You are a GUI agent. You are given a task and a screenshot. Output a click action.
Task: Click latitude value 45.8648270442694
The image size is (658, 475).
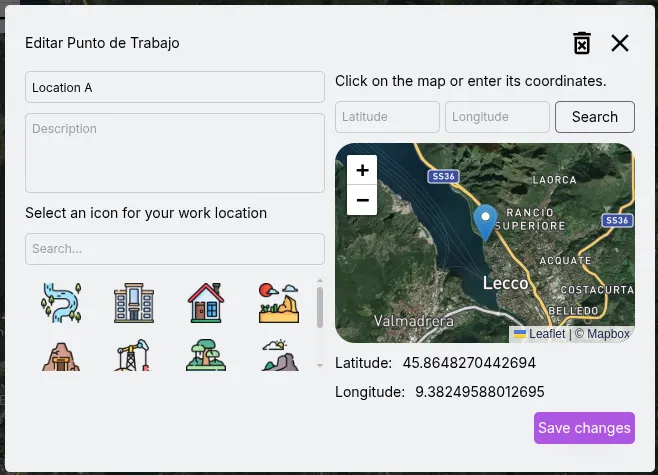coord(469,363)
